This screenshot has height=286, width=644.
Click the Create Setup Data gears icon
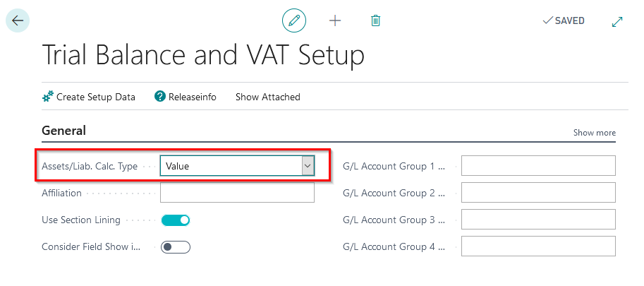(48, 97)
